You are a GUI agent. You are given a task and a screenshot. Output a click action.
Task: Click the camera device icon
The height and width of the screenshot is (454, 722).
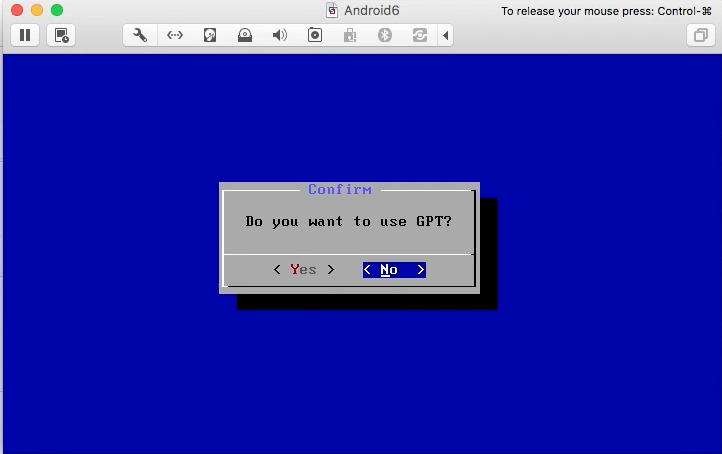315,35
